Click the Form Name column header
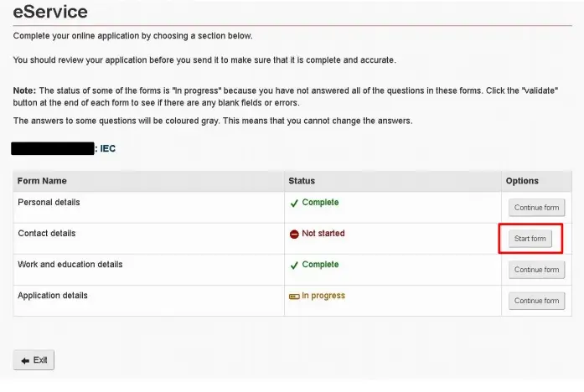This screenshot has height=392, width=584. (x=42, y=181)
